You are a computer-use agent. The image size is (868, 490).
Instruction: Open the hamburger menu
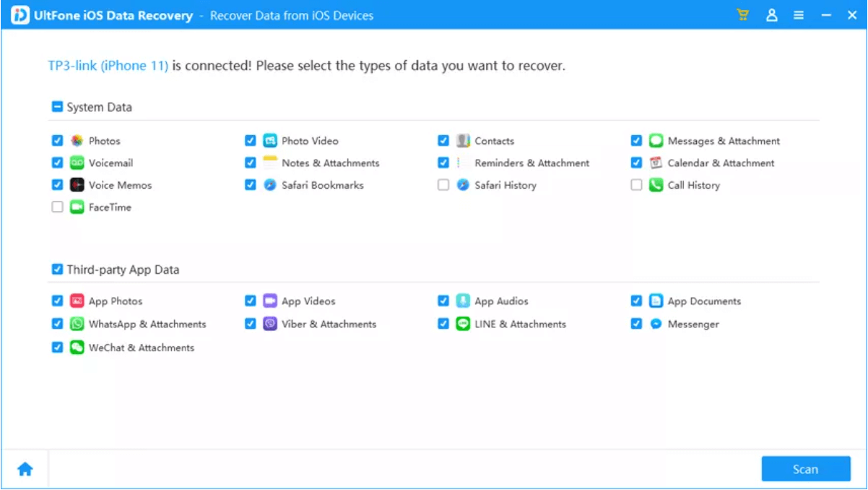(x=799, y=14)
